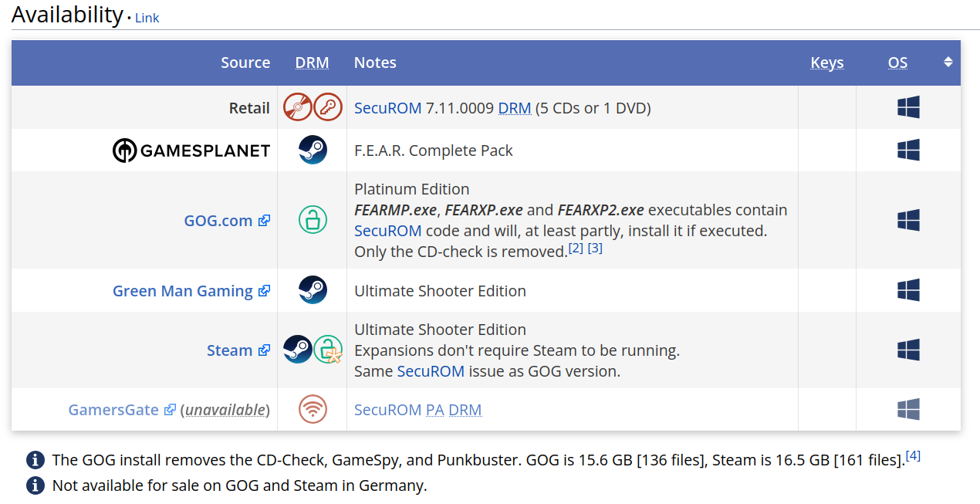This screenshot has height=504, width=980.
Task: Click the unavailable label beside GamersGate
Action: pos(225,410)
